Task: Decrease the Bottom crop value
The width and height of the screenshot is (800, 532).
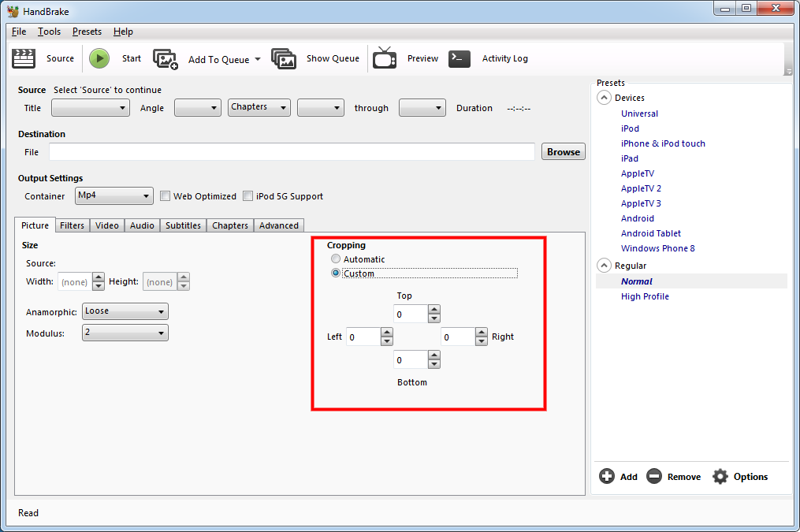Action: click(x=434, y=364)
